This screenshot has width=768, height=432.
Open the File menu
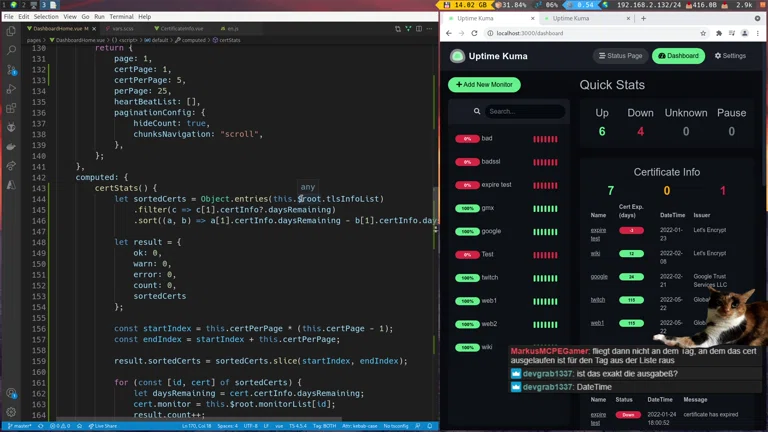8,17
